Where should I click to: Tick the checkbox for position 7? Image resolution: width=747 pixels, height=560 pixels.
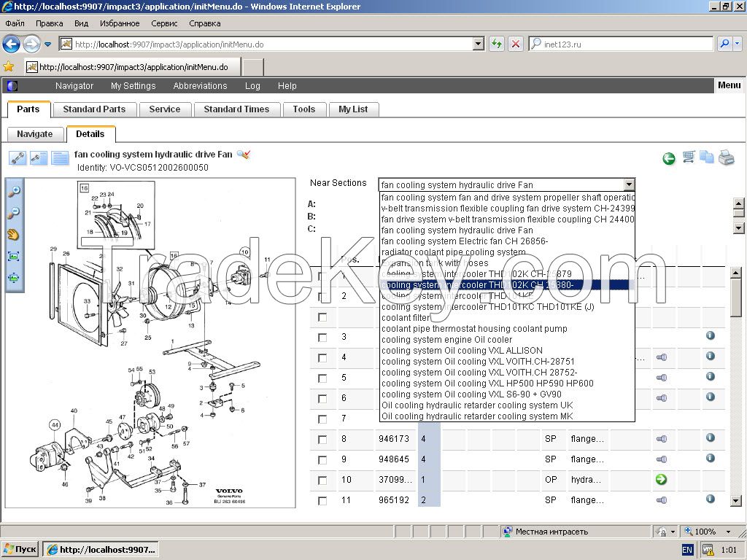pyautogui.click(x=322, y=419)
